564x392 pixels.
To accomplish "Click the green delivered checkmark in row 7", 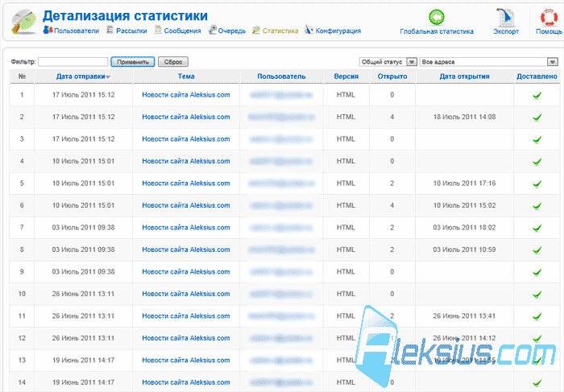I will pyautogui.click(x=537, y=228).
